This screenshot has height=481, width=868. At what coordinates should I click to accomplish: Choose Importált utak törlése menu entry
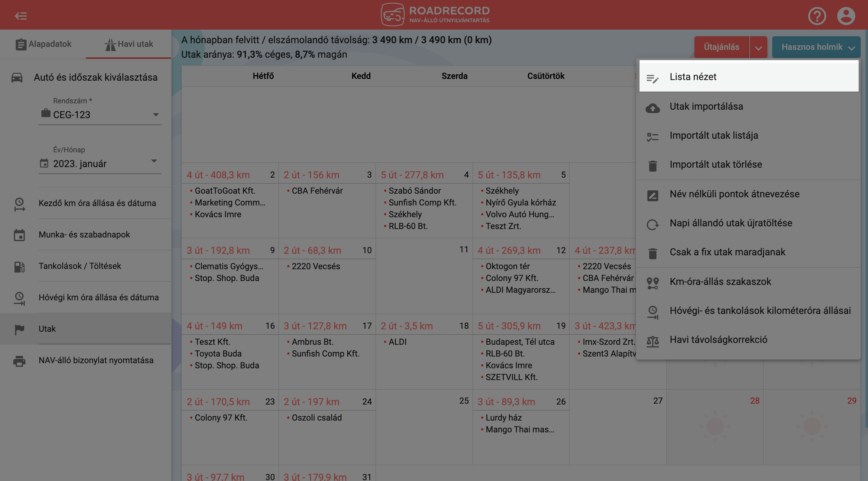(749, 164)
